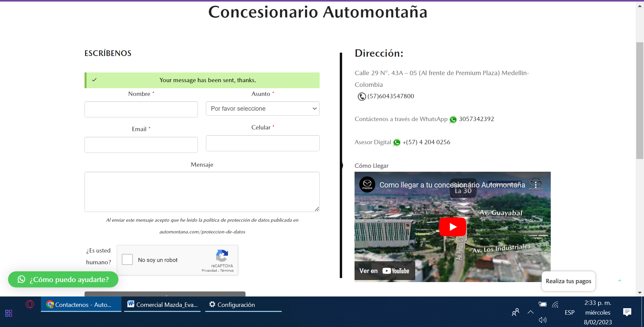
Task: Play the YouTube video
Action: click(x=452, y=227)
